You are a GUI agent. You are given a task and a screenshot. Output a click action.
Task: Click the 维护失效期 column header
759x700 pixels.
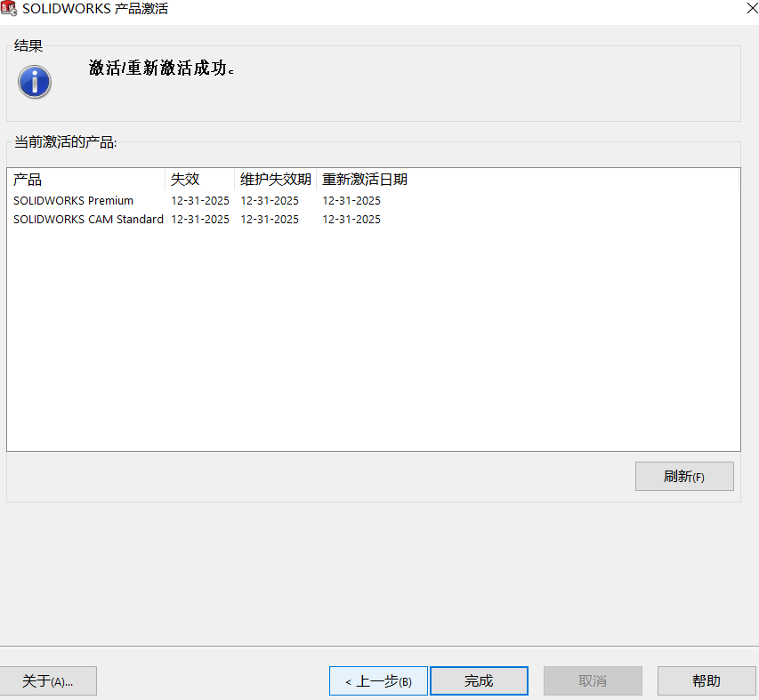coord(272,179)
